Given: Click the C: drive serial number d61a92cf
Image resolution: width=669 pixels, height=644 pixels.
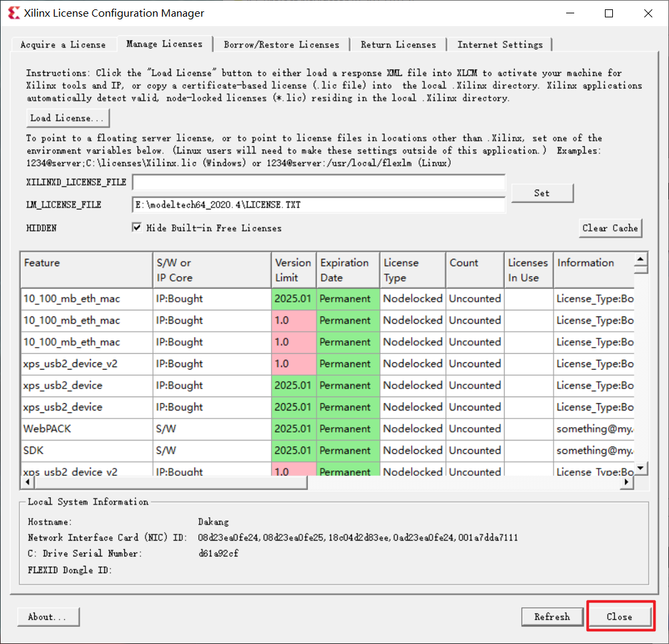Looking at the screenshot, I should click(218, 554).
